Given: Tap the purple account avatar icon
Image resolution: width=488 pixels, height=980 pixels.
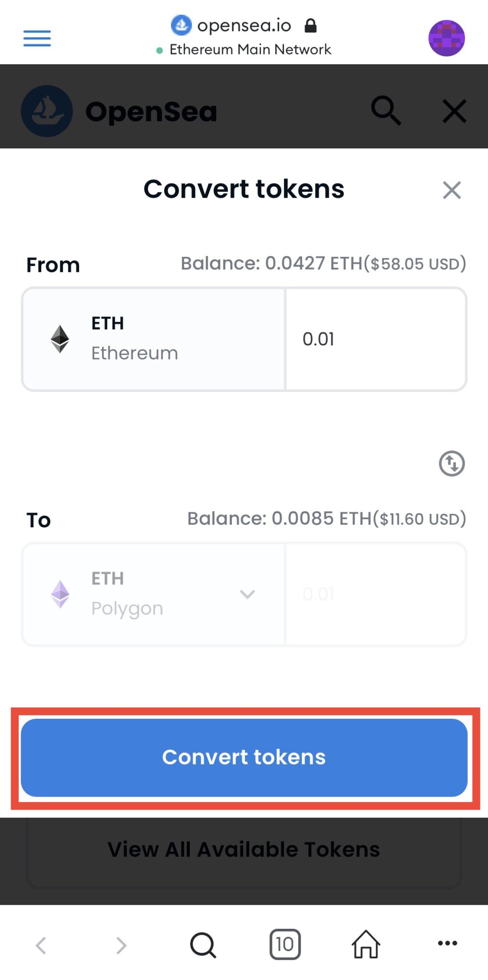Looking at the screenshot, I should point(446,38).
